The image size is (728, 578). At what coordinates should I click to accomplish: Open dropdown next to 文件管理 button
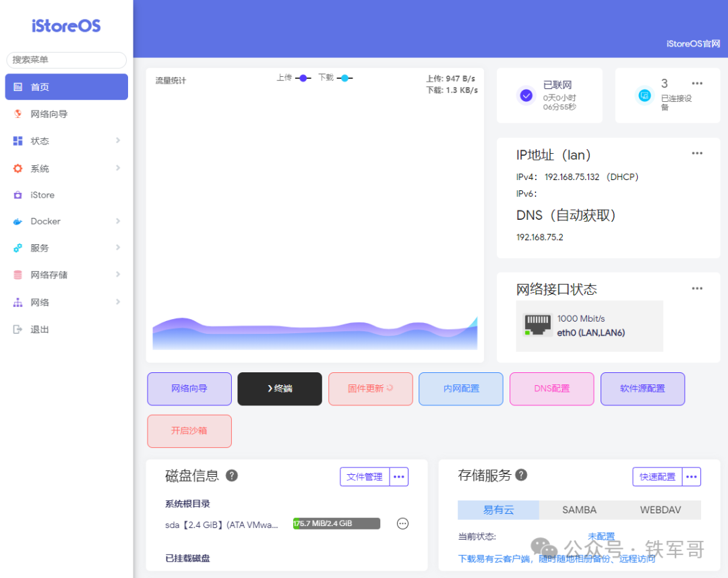399,477
